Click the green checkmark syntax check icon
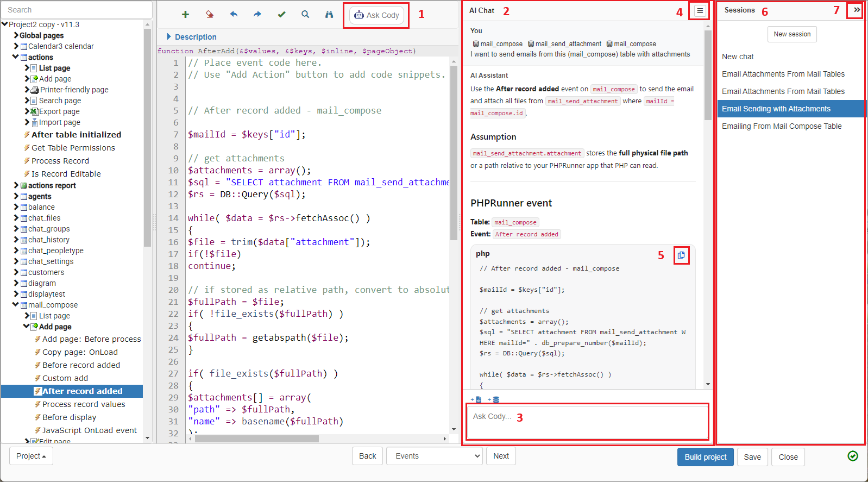This screenshot has width=868, height=482. point(281,15)
